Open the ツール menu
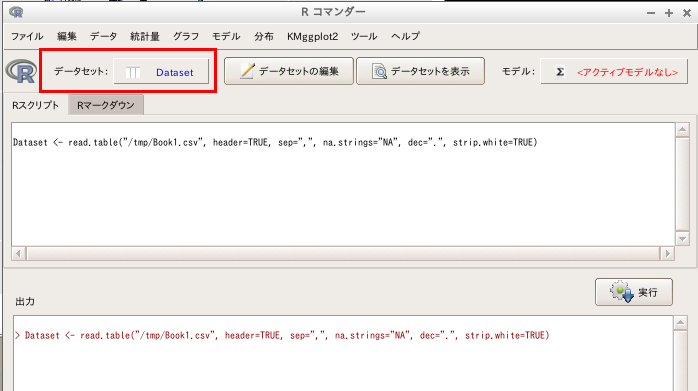 click(x=364, y=36)
